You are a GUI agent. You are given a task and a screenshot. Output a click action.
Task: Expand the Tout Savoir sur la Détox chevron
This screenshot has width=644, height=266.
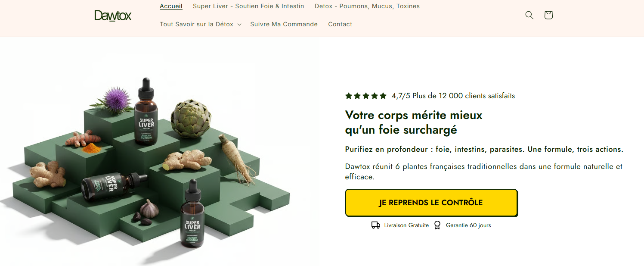[239, 25]
